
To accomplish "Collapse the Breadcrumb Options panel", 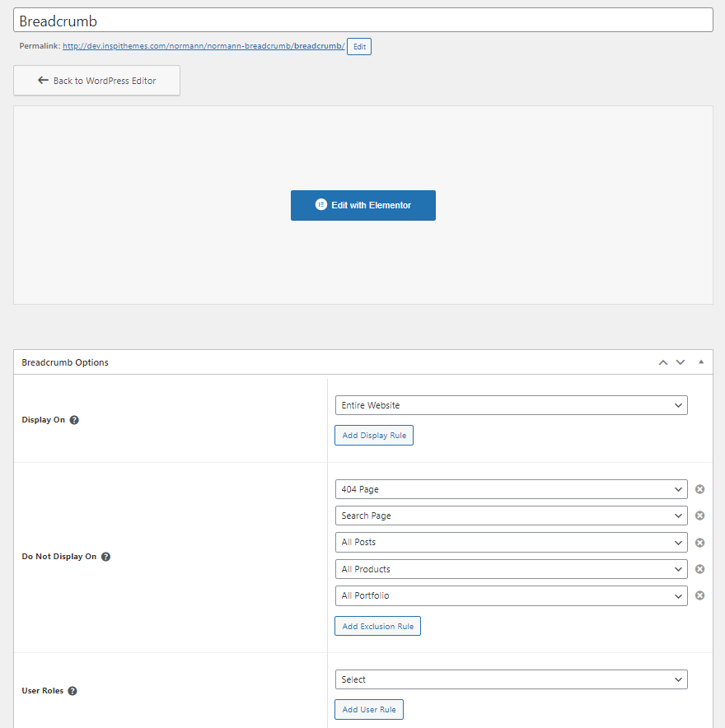I will pos(701,362).
